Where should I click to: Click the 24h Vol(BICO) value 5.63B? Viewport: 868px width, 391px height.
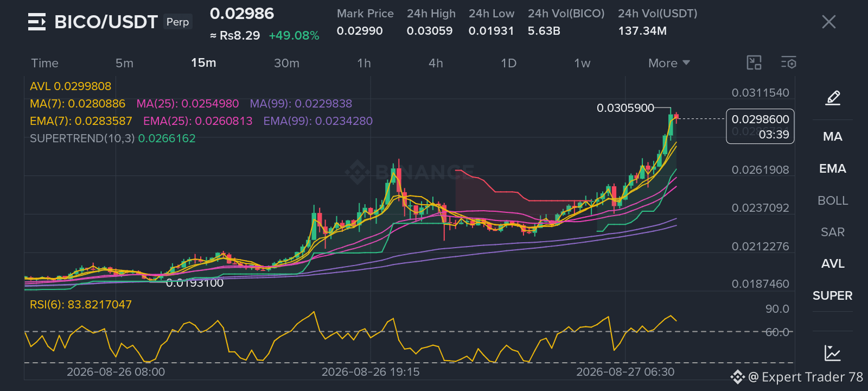(x=544, y=31)
